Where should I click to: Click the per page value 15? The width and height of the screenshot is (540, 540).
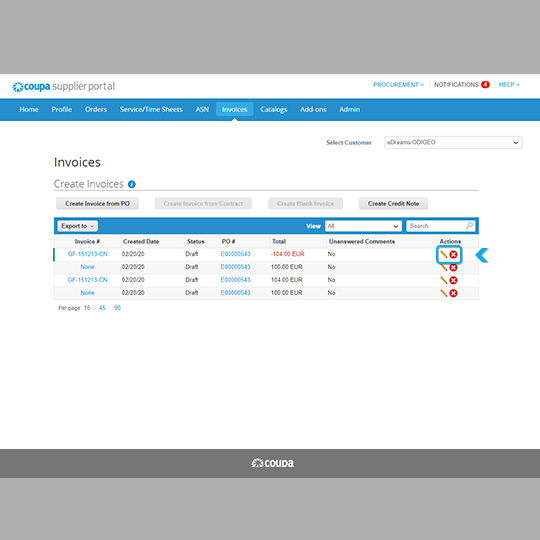click(x=87, y=308)
